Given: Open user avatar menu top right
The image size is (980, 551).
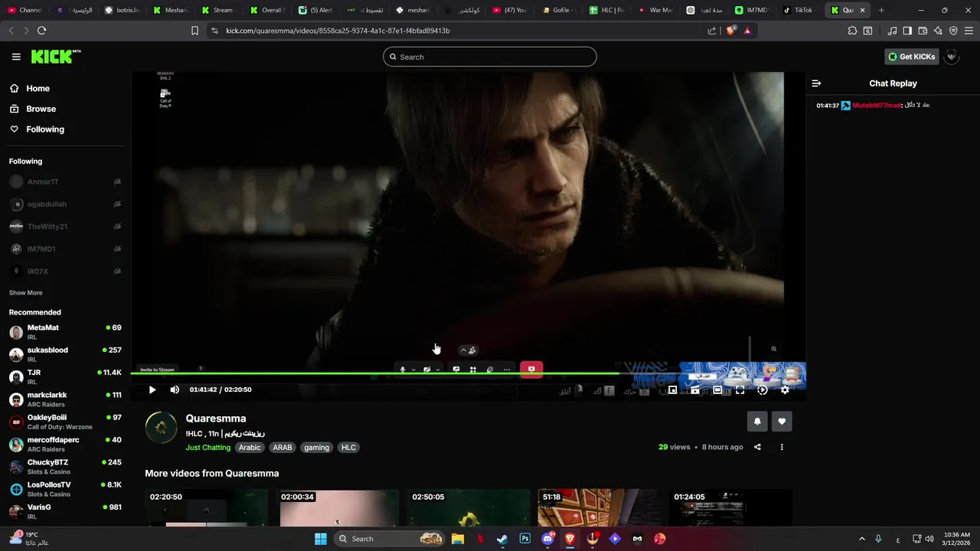Looking at the screenshot, I should coord(952,57).
